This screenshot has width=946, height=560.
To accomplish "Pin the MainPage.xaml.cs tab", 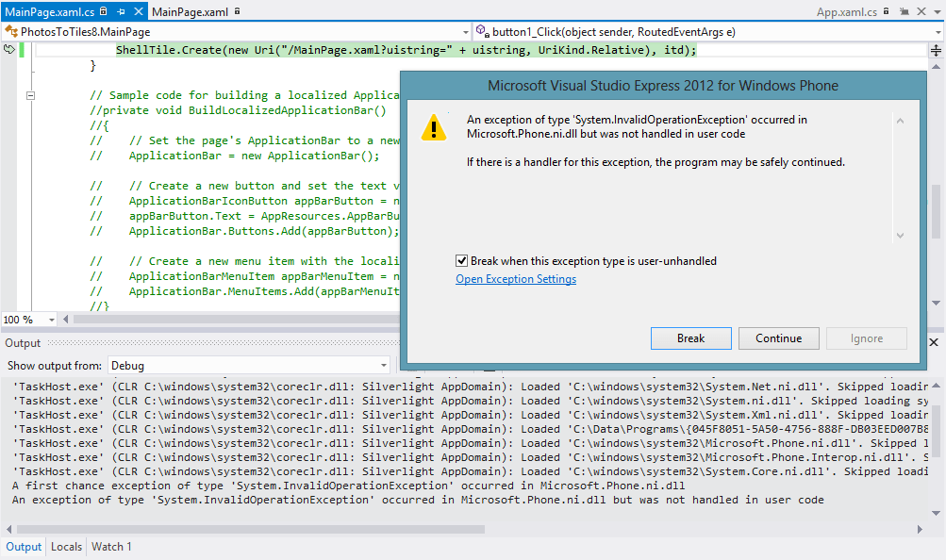I will click(122, 11).
